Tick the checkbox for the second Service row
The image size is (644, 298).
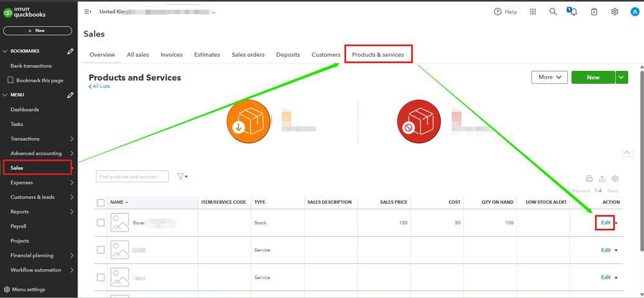coord(101,277)
